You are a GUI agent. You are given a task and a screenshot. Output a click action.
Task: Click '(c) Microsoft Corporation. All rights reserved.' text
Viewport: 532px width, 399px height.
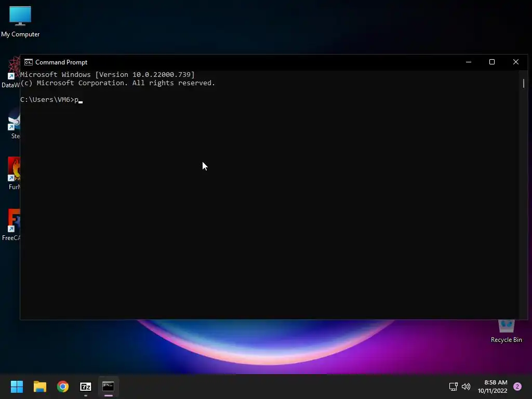click(x=118, y=83)
